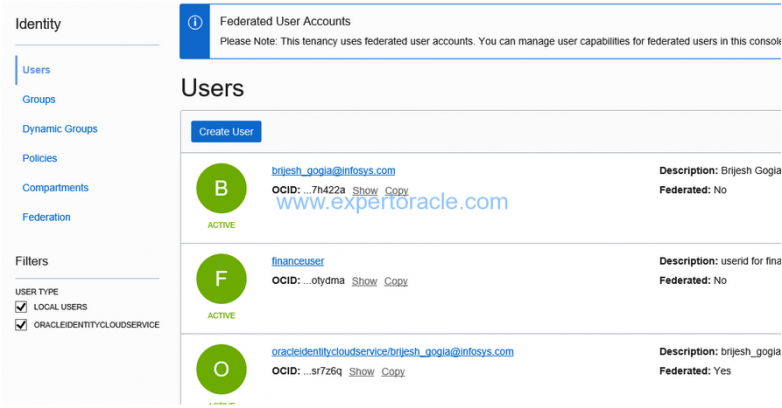Viewport: 782px width, 408px height.
Task: Uncheck the OracleIdentityCloudService filter
Action: [x=21, y=325]
